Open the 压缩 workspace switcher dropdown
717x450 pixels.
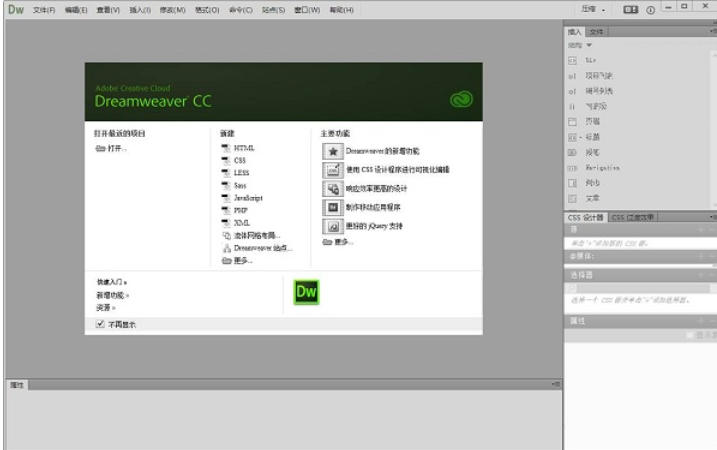593,9
